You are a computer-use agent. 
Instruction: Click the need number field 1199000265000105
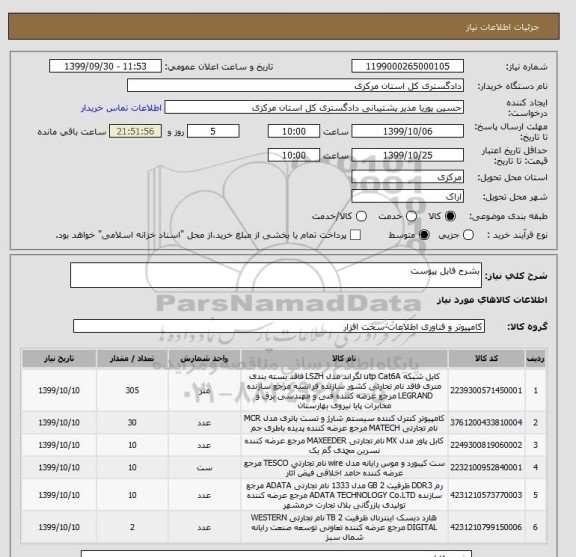click(407, 67)
